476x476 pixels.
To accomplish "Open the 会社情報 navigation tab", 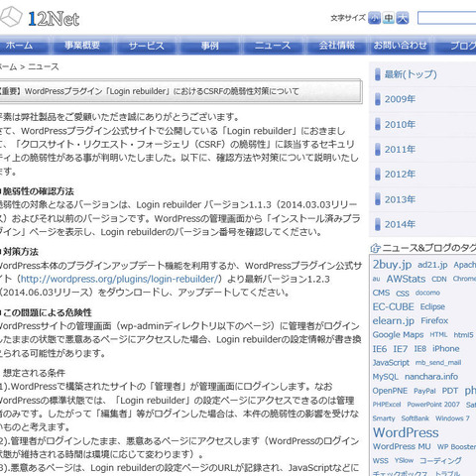I will tap(337, 45).
